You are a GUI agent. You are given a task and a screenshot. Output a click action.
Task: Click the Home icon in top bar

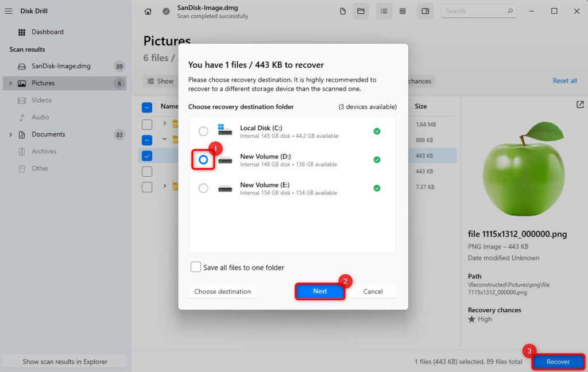tap(148, 11)
